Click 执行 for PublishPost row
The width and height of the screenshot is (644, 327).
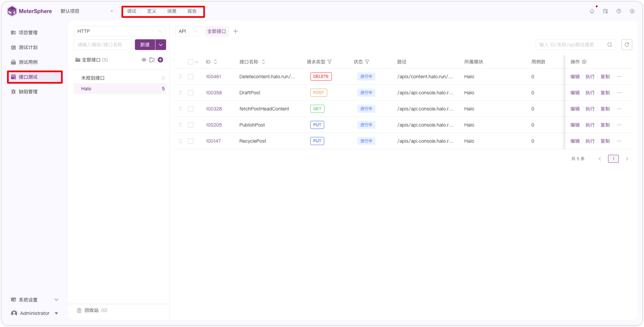click(590, 125)
